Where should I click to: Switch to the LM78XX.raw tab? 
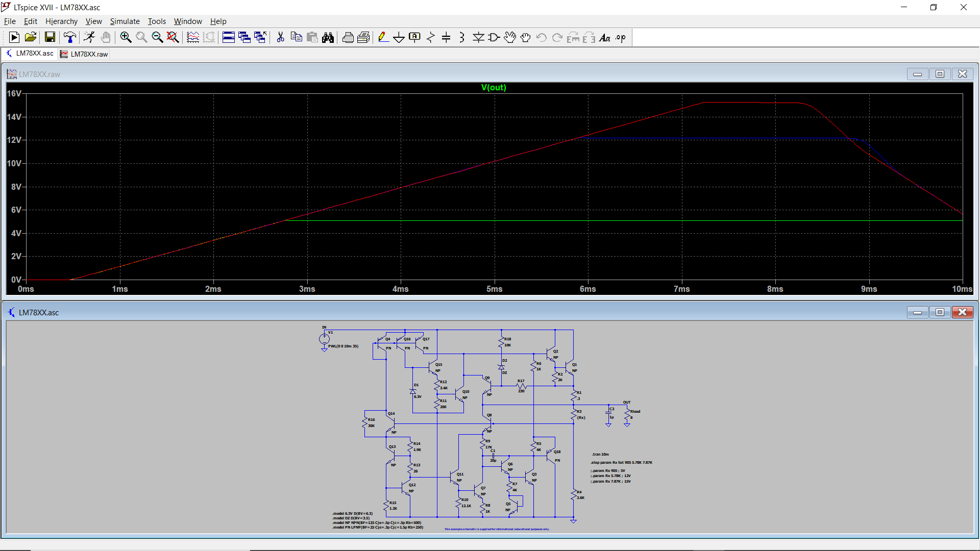[x=84, y=54]
